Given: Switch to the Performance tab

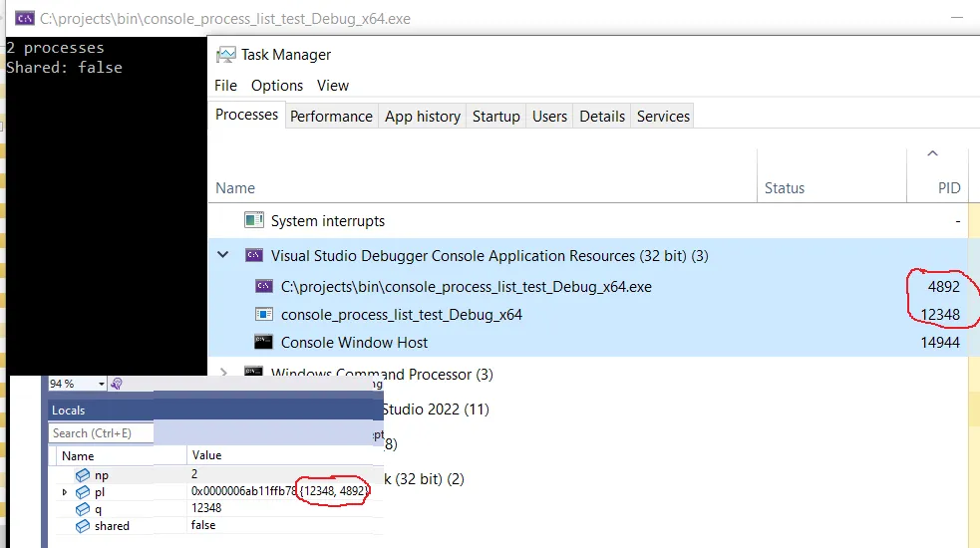Looking at the screenshot, I should tap(331, 117).
